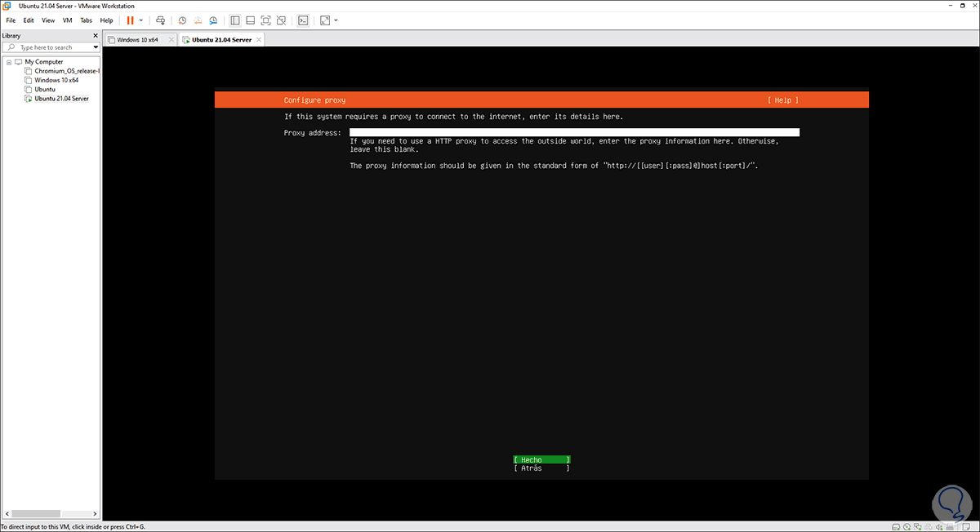Click the printer status icon

[x=928, y=526]
